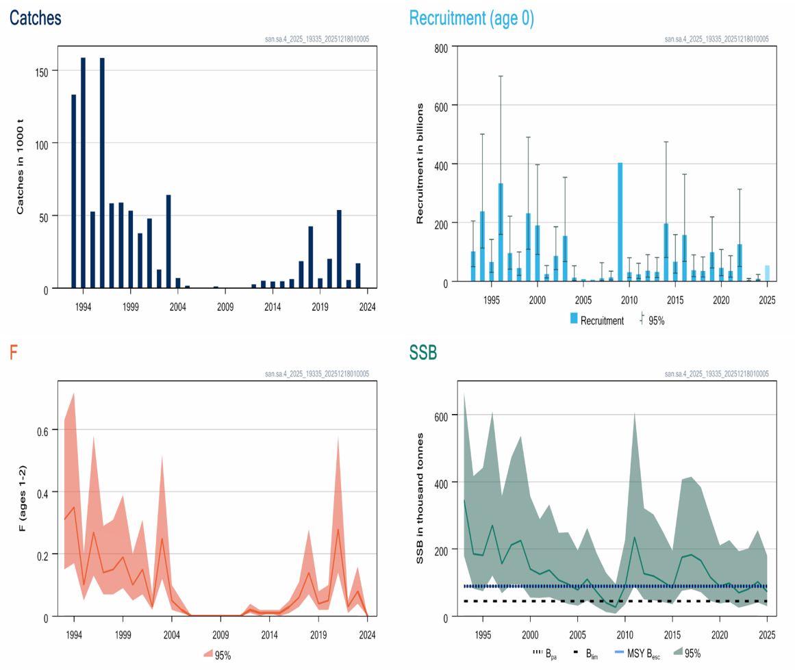The height and width of the screenshot is (672, 795).
Task: Select the Recruitment (age 0) title
Action: pyautogui.click(x=471, y=18)
